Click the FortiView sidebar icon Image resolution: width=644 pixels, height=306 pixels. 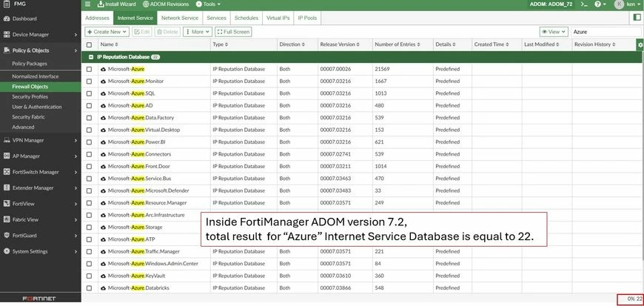(x=7, y=204)
